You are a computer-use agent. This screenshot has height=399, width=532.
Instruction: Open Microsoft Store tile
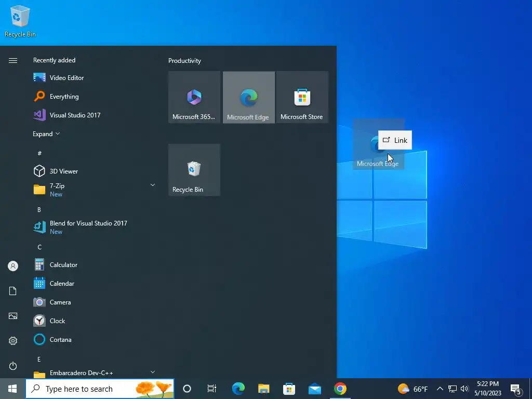tap(302, 97)
